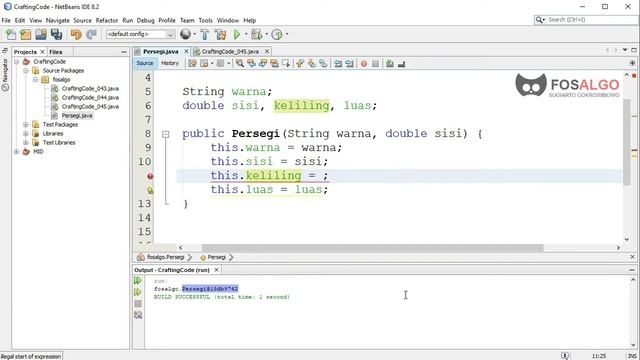Click the Clean and Build Project icon

coord(220,34)
